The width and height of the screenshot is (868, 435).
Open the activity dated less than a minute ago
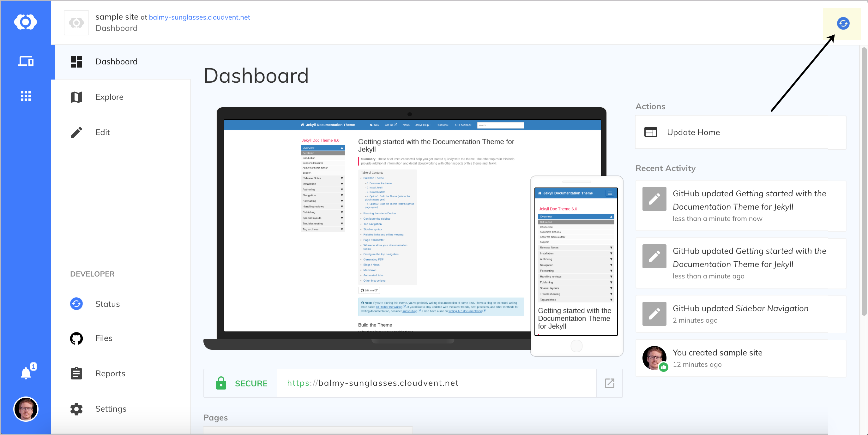(740, 263)
